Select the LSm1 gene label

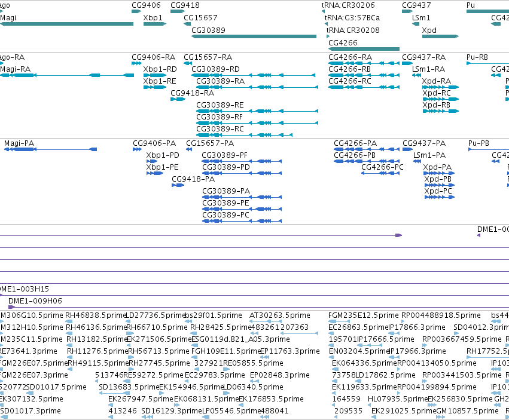(x=421, y=17)
